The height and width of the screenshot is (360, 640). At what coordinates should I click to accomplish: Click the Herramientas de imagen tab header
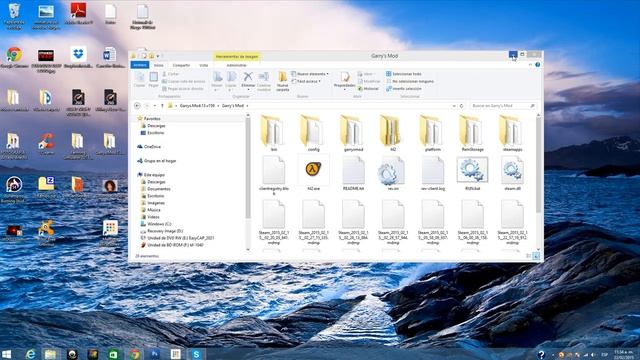[x=237, y=56]
